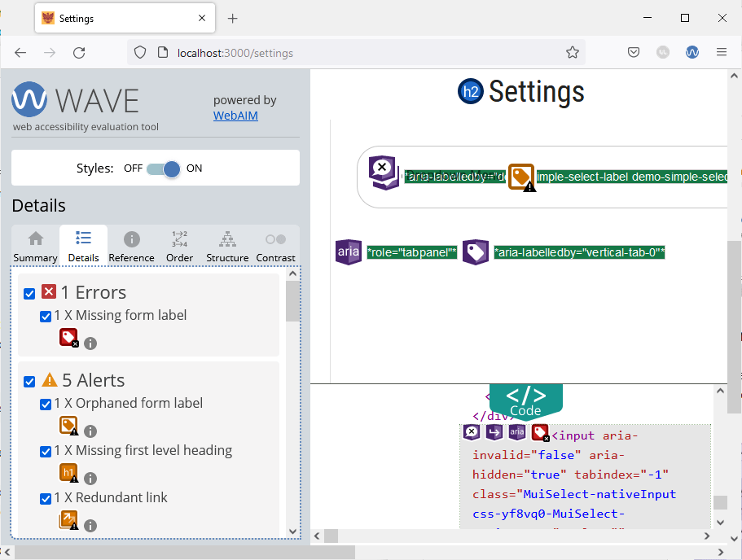
Task: Click the tabindex arrow icon in code panel
Action: coord(494,432)
